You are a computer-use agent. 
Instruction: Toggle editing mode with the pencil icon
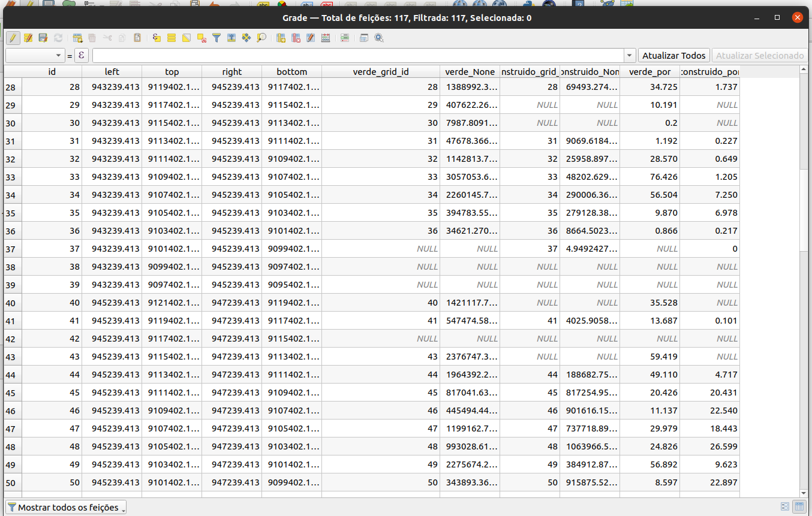point(13,38)
